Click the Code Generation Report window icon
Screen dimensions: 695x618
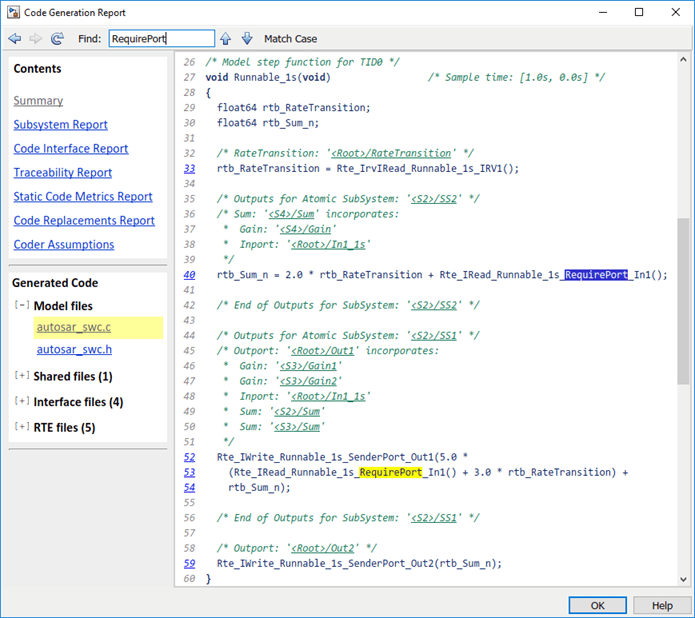(14, 12)
